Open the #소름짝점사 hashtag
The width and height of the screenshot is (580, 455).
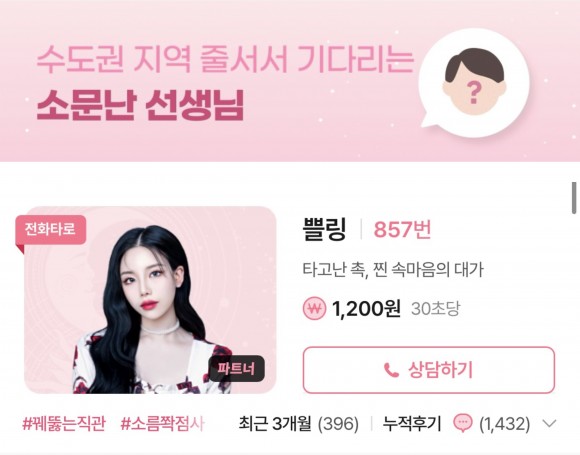point(162,424)
